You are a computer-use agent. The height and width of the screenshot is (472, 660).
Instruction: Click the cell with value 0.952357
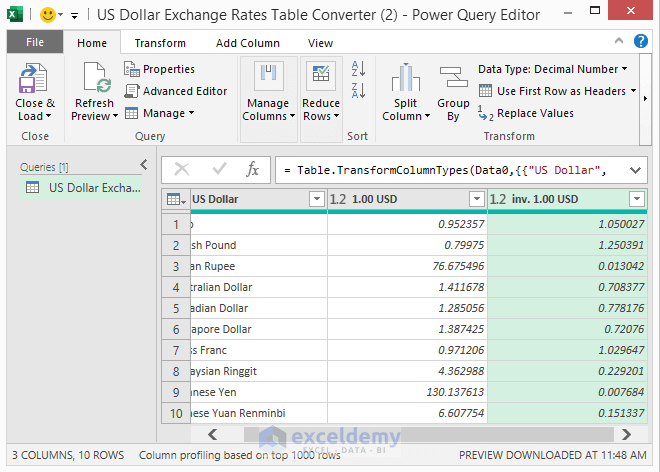pyautogui.click(x=407, y=224)
